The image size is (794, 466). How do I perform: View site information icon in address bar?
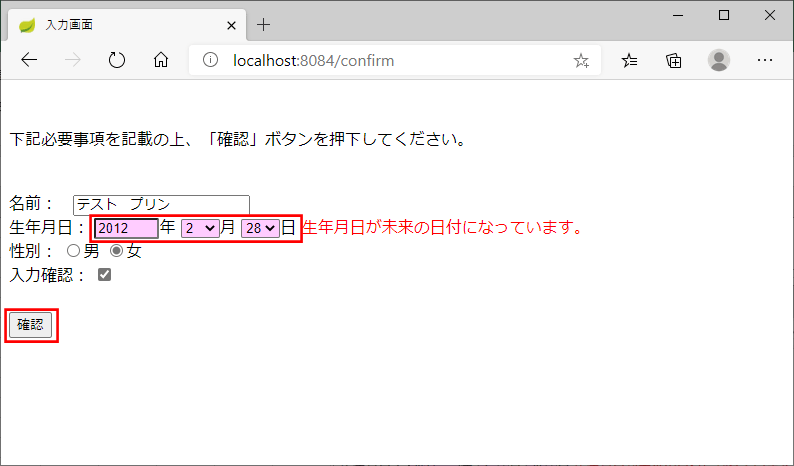(210, 60)
